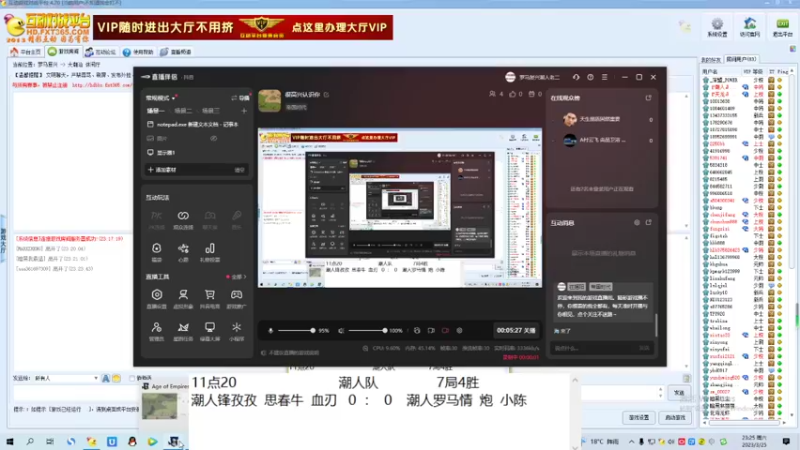Click the Exit Platform icon top right
Image resolution: width=800 pixels, height=450 pixels.
coord(782,27)
